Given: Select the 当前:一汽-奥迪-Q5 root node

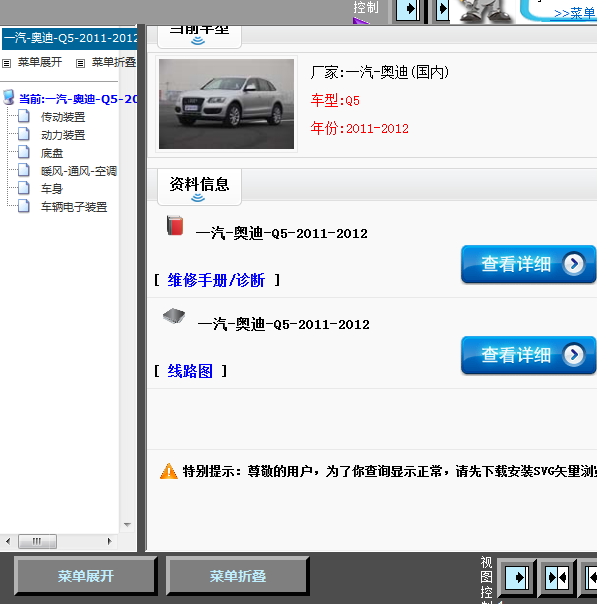Looking at the screenshot, I should pyautogui.click(x=78, y=99).
